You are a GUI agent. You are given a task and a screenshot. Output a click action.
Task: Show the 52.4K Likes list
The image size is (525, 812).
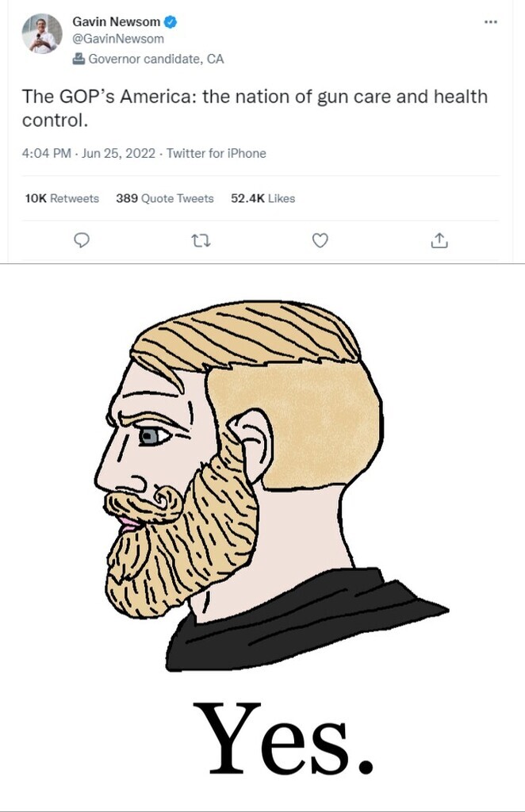pyautogui.click(x=262, y=198)
